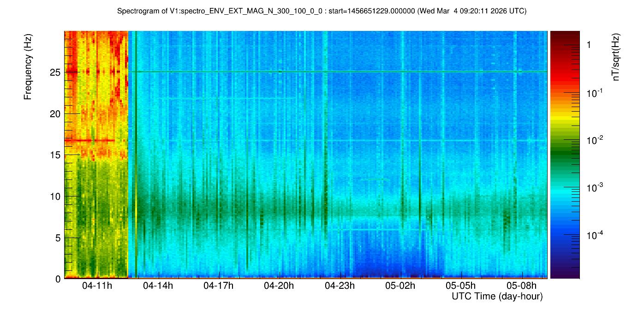Click the spectrogram title text at top

click(x=322, y=11)
